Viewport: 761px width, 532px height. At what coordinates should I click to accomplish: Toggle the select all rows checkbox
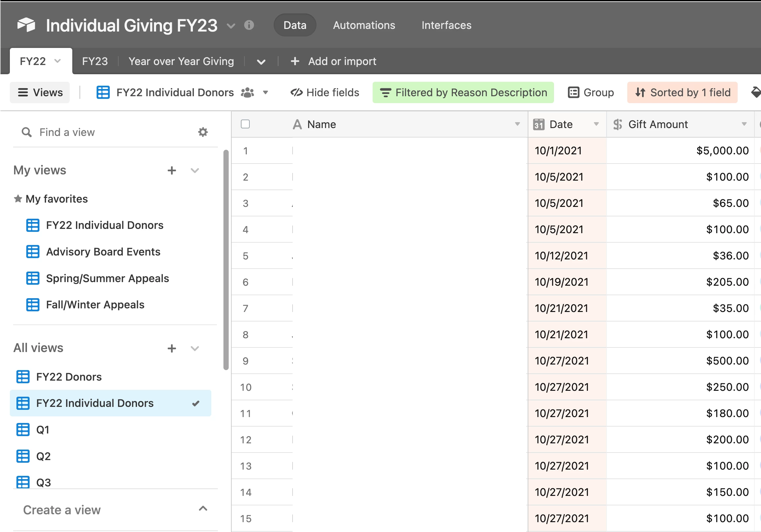[x=245, y=124]
